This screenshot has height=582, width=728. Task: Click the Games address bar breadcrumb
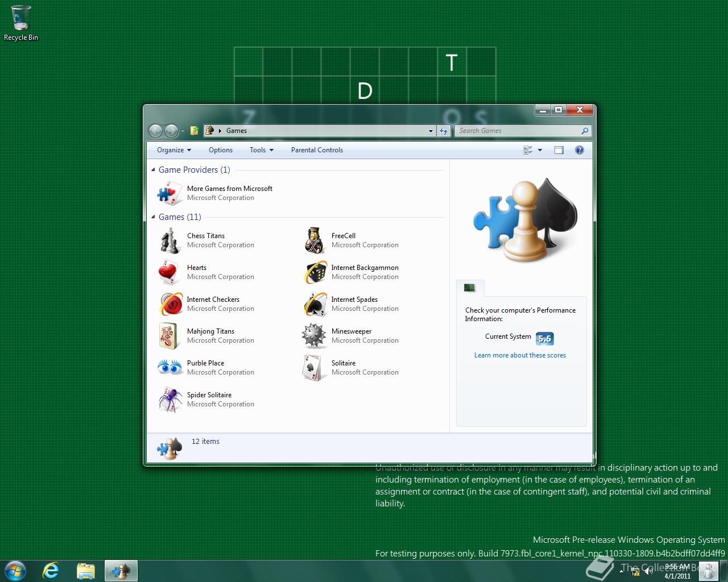(x=237, y=131)
